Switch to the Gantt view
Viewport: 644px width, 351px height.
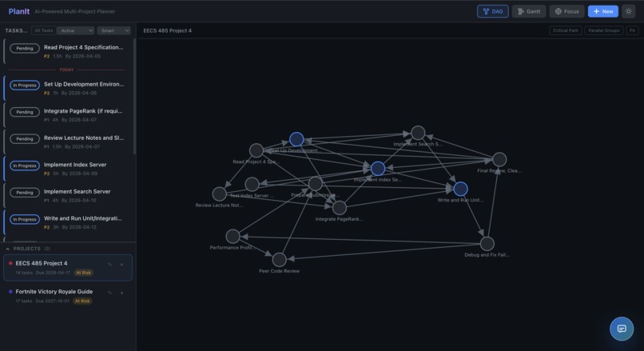pyautogui.click(x=529, y=11)
